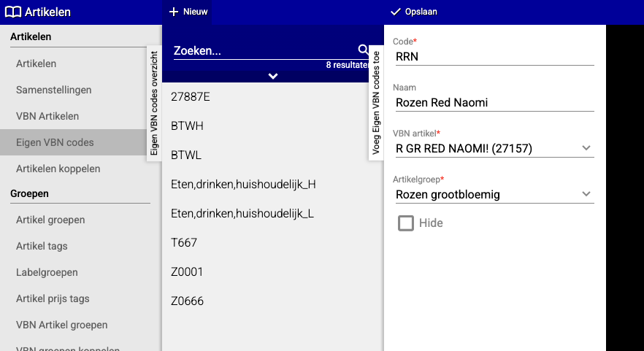
Task: Select the Voeg Eigen VBN codes toe tab
Action: [376, 103]
